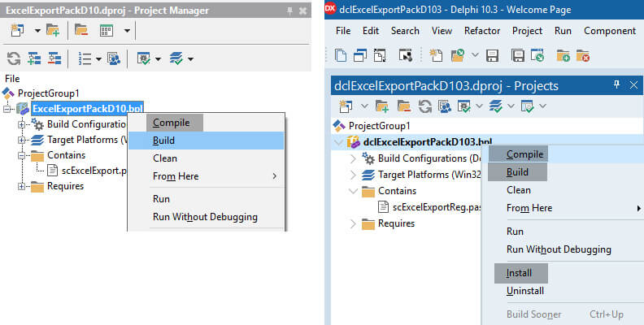Click Remove Project folder-minus icon in Project Manager
Screen dimensions: 644x325
pyautogui.click(x=81, y=30)
